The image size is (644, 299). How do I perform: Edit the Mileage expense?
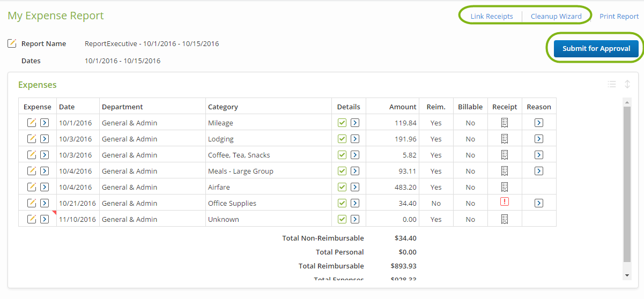coord(32,123)
